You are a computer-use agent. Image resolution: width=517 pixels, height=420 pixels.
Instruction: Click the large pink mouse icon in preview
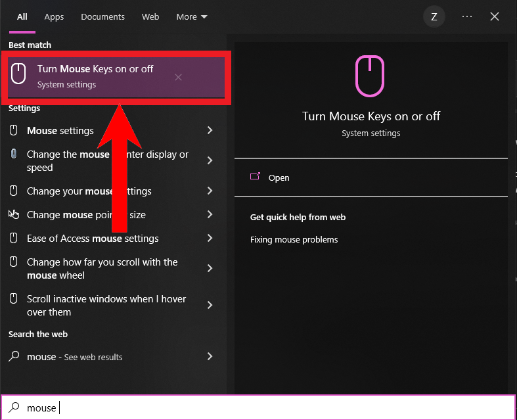coord(371,76)
